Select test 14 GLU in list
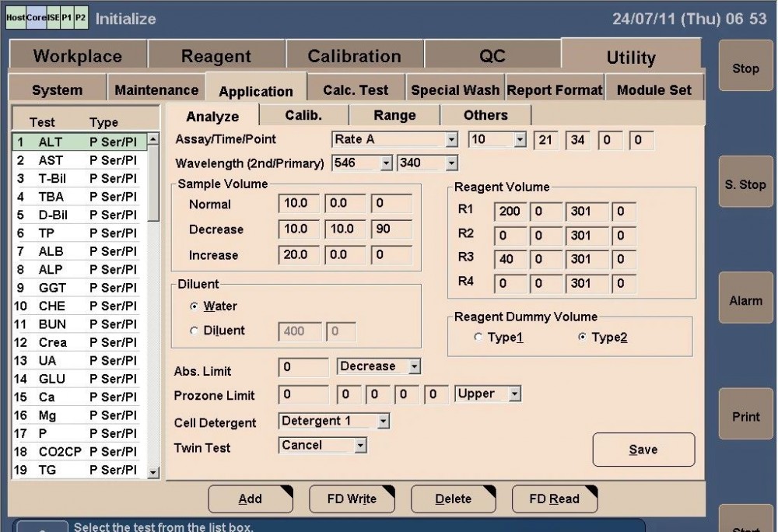The image size is (778, 532). [79, 379]
